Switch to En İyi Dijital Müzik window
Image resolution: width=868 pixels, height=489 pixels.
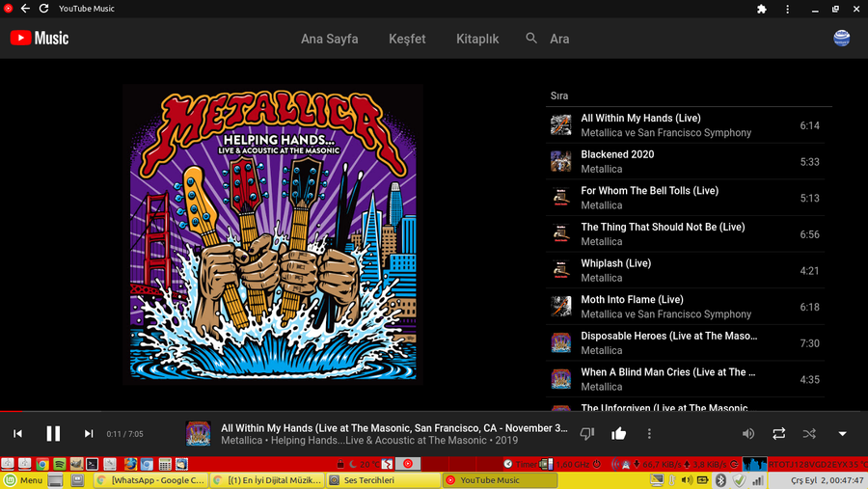pos(267,480)
